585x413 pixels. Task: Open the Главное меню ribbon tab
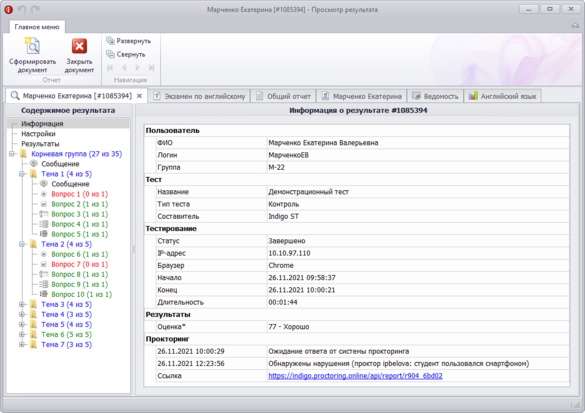tap(37, 27)
